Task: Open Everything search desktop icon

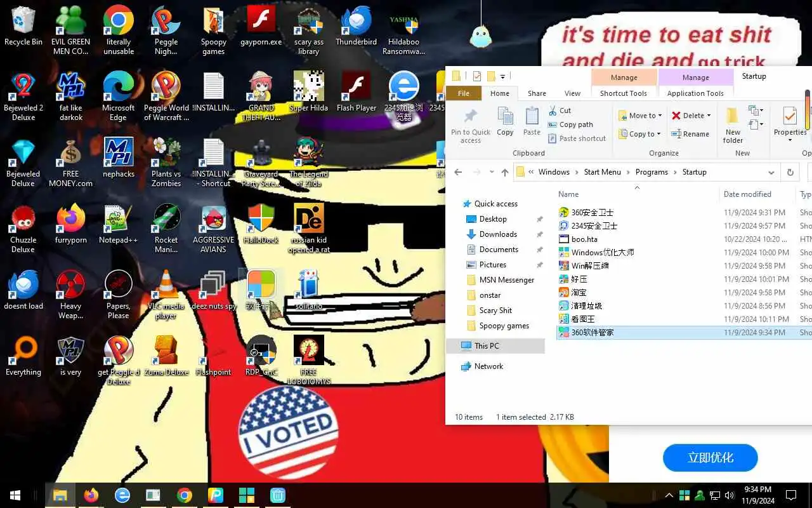Action: (x=23, y=357)
